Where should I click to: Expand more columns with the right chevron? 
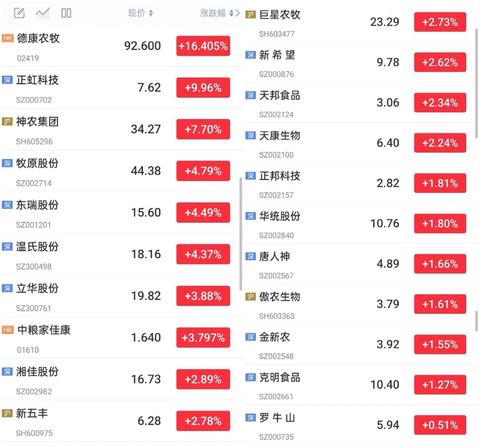coord(237,13)
